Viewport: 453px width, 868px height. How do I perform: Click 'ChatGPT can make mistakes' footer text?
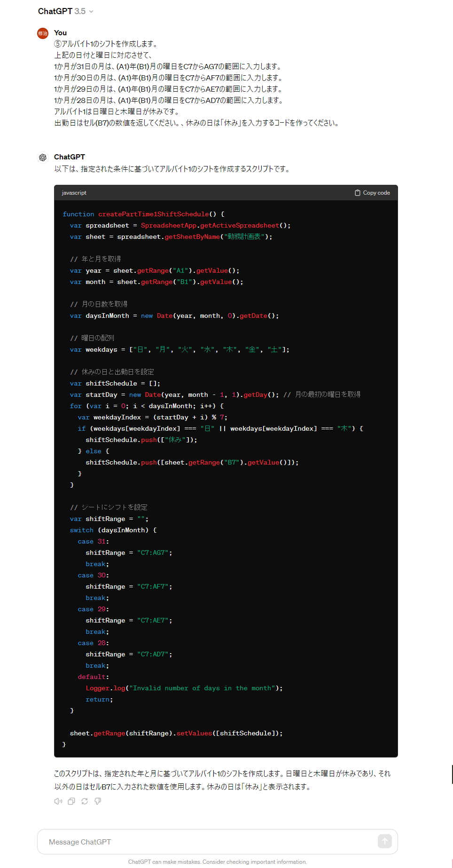218,862
